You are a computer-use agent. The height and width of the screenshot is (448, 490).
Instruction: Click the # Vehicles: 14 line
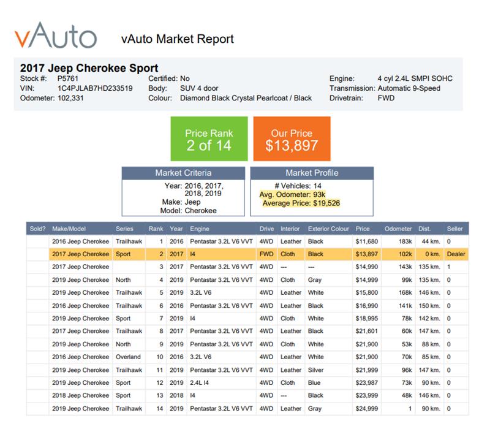[x=298, y=186]
